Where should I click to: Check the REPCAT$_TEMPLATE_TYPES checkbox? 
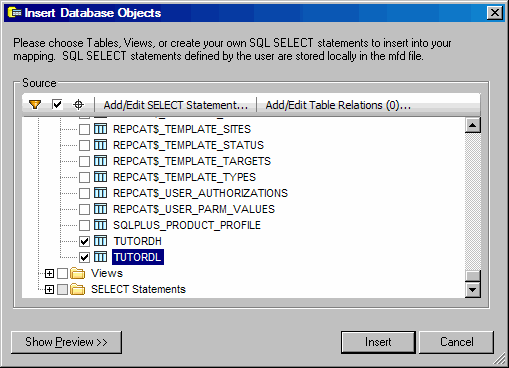click(84, 177)
